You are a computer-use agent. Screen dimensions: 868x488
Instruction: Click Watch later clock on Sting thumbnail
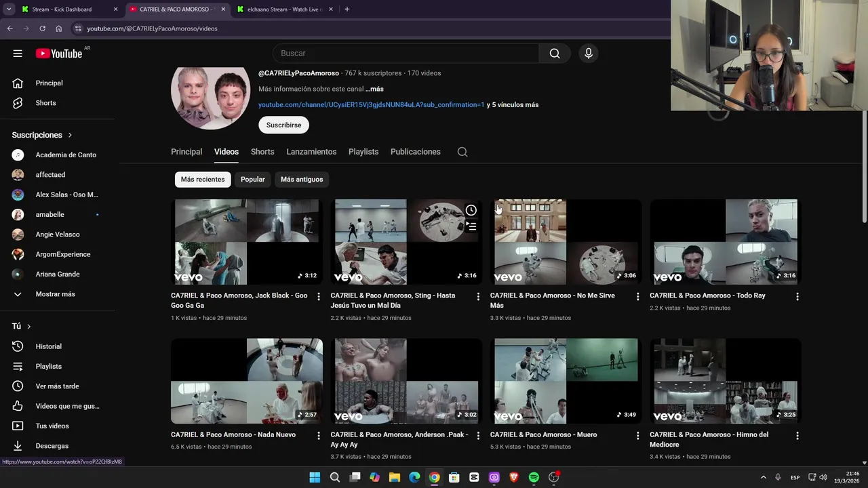point(471,210)
